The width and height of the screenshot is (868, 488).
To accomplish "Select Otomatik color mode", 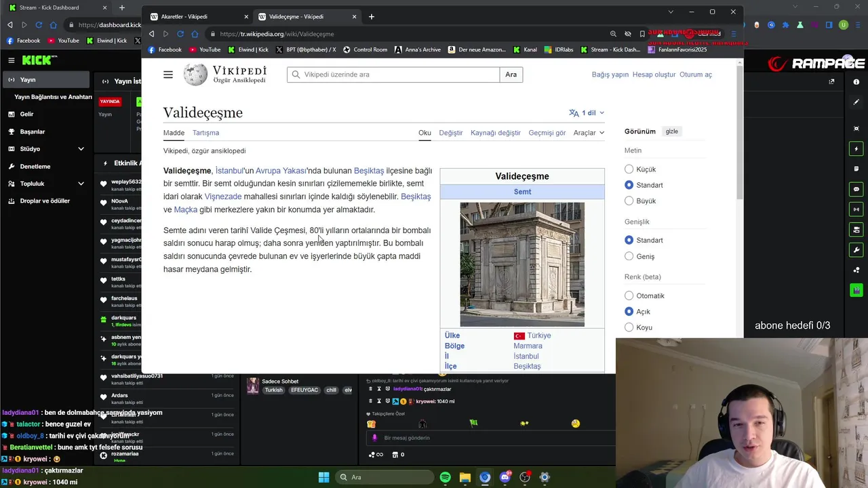I will 629,296.
